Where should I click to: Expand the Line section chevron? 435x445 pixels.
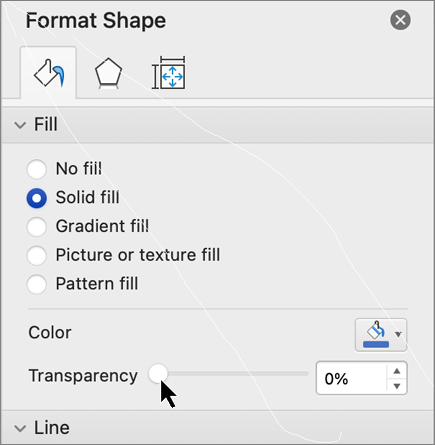point(20,428)
